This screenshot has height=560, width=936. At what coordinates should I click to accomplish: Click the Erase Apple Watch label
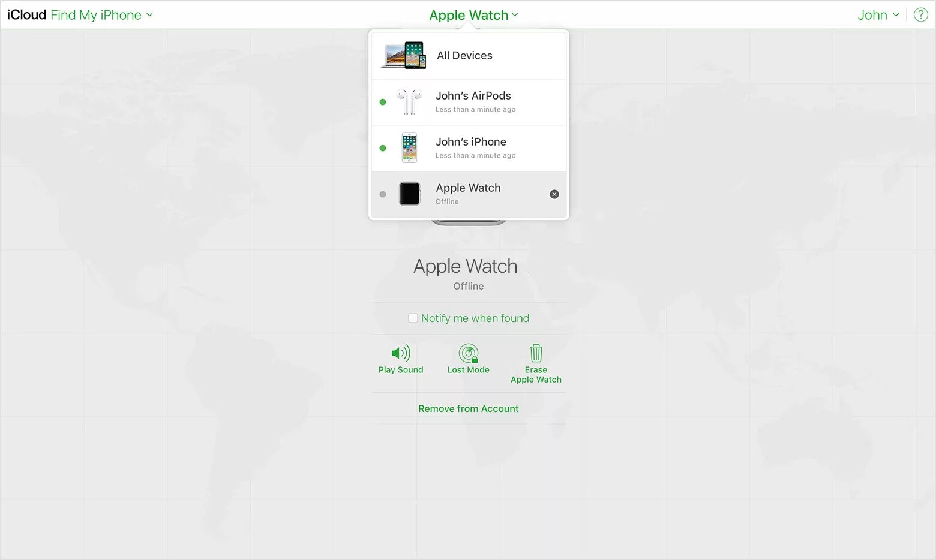(536, 375)
